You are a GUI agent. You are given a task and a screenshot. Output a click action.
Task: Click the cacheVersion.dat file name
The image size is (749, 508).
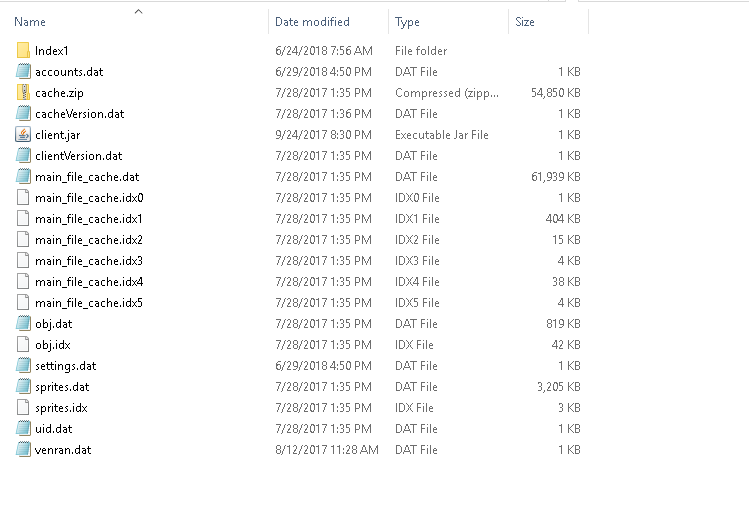[79, 113]
